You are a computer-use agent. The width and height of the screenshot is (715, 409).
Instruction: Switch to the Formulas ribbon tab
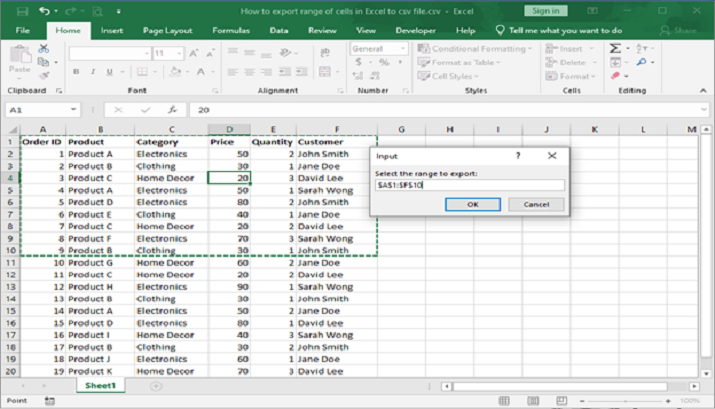pos(230,30)
